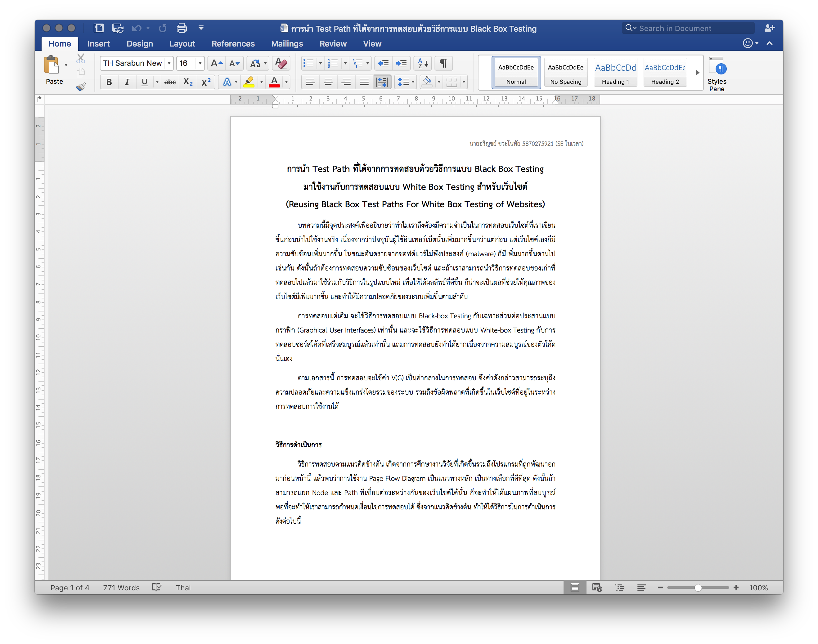
Task: Open the Layout tab
Action: point(182,44)
